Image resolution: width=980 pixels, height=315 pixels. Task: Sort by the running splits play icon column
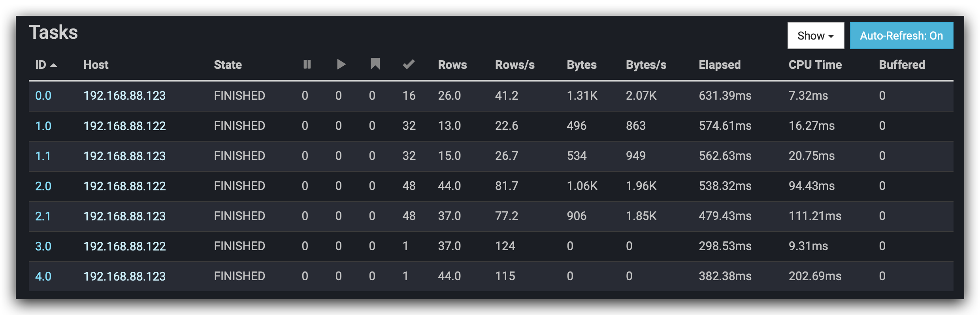pos(341,65)
